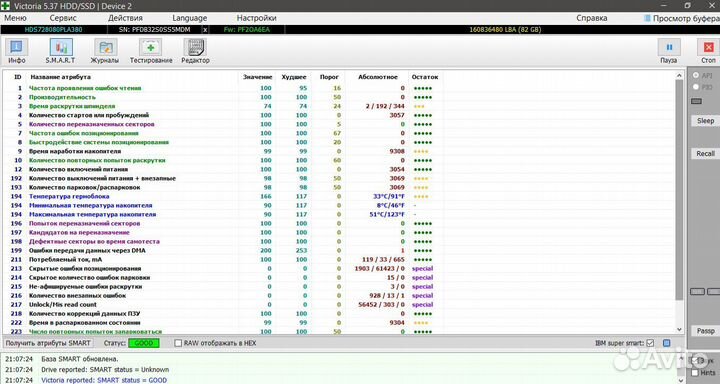Image resolution: width=720 pixels, height=384 pixels.
Task: Click the Victoria green cross app icon
Action: (6, 6)
